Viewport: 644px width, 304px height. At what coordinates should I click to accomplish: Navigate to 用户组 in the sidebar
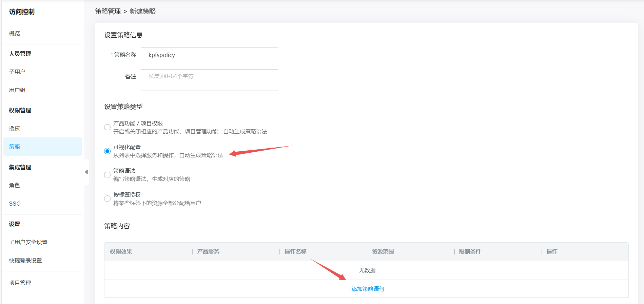click(x=17, y=90)
